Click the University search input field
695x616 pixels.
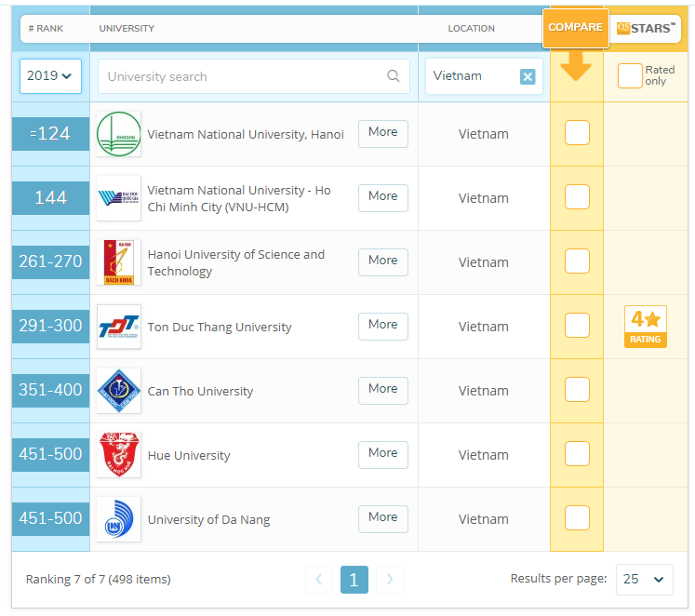[242, 76]
